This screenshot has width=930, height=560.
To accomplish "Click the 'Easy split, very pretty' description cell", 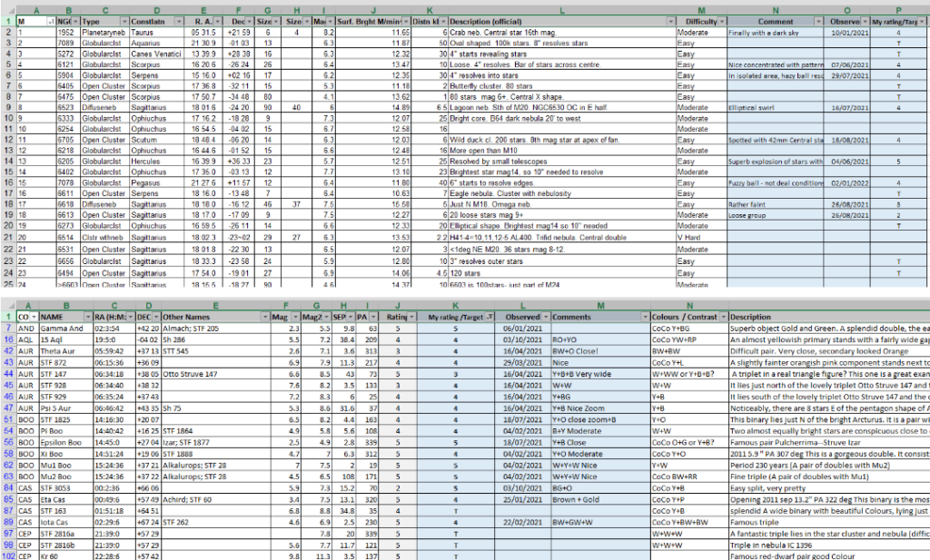I will tap(829, 488).
